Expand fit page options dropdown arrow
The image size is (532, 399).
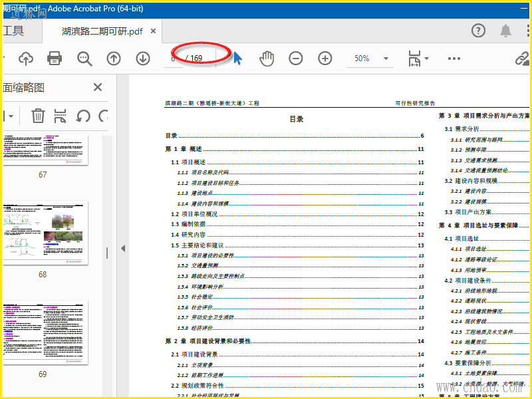(x=427, y=59)
